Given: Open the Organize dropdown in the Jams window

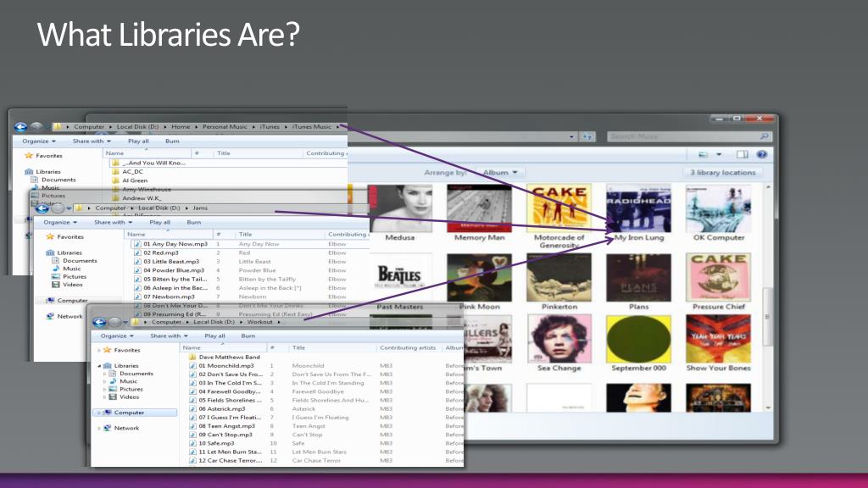Looking at the screenshot, I should (x=60, y=223).
